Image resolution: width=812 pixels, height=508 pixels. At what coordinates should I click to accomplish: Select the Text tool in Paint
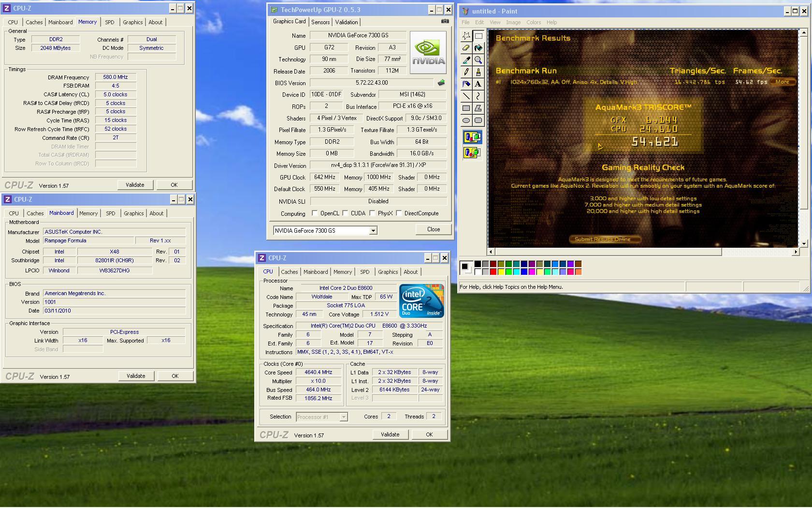[478, 84]
